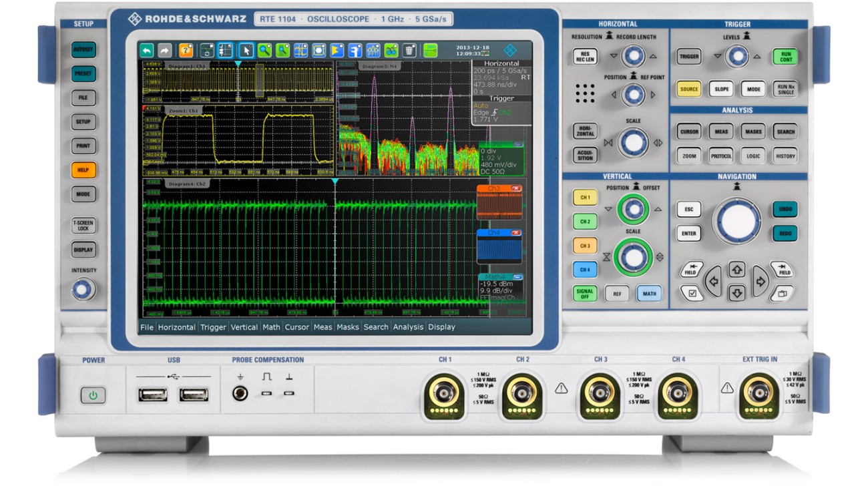
Task: Close the Ch3 waveform label
Action: pyautogui.click(x=515, y=189)
